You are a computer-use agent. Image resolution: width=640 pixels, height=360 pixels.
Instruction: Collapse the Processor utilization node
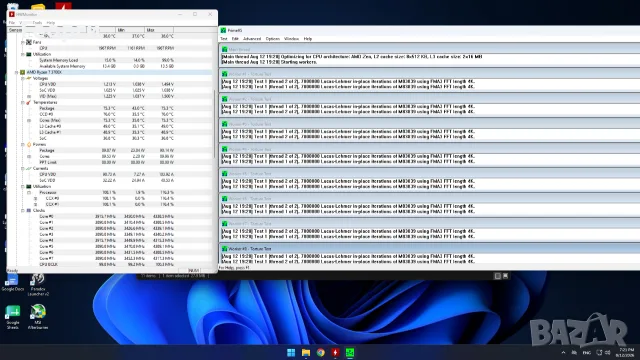pyautogui.click(x=29, y=192)
